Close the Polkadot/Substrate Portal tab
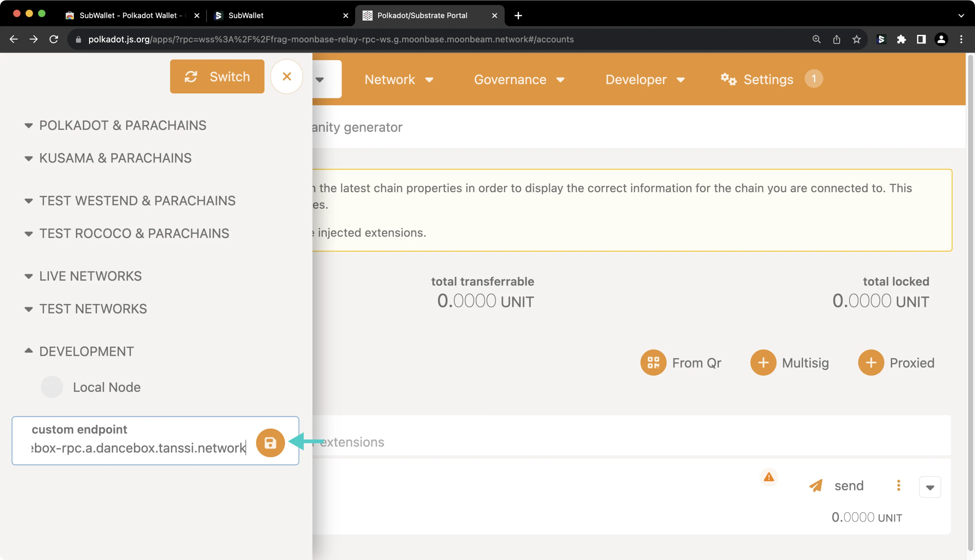 tap(494, 15)
